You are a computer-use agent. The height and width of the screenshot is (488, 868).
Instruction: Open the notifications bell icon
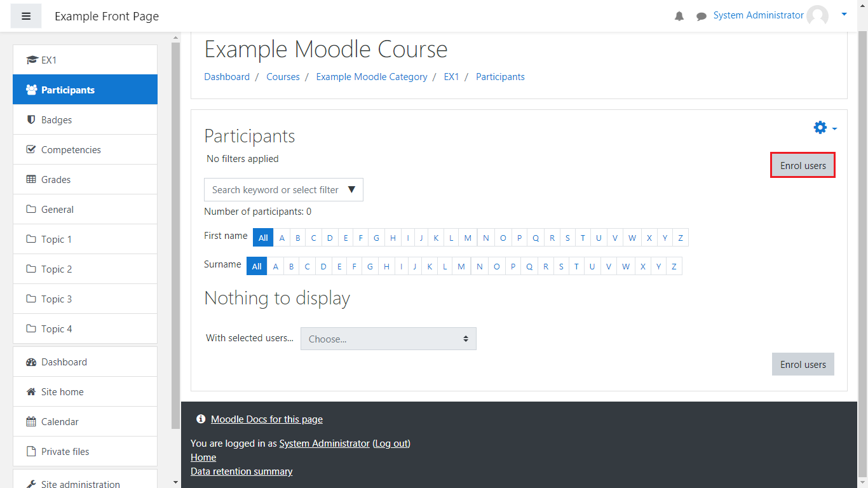pyautogui.click(x=679, y=16)
